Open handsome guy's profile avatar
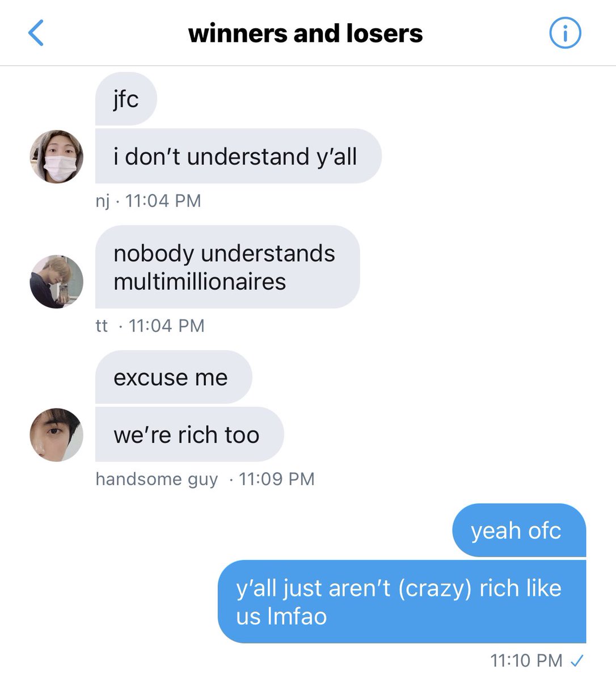Viewport: 616px width, 681px height. (x=56, y=435)
